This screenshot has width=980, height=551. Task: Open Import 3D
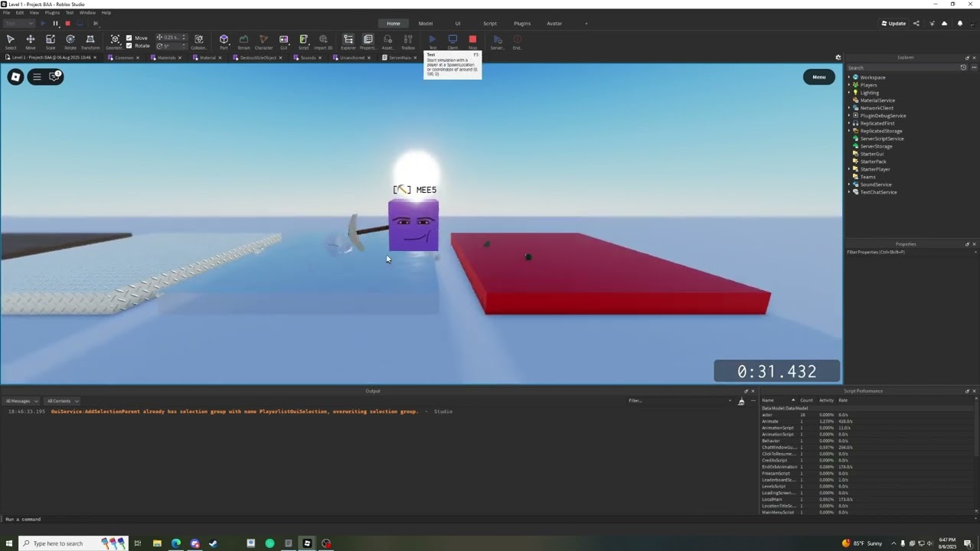(x=323, y=41)
